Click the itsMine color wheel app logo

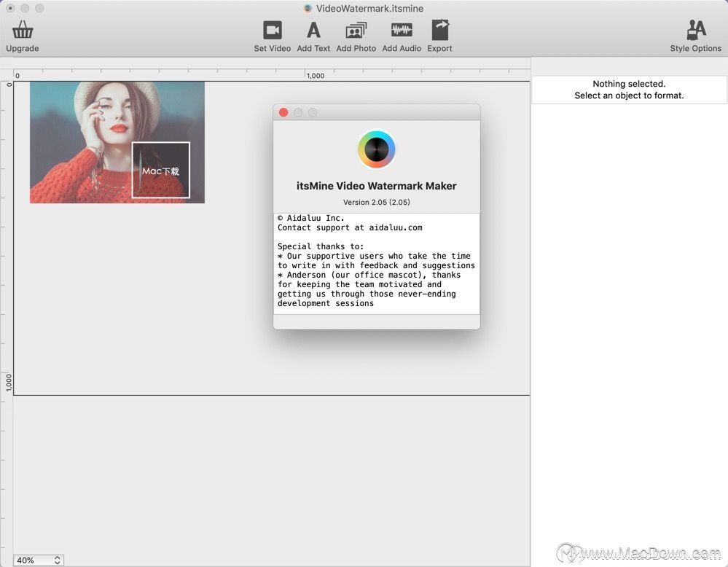pyautogui.click(x=377, y=149)
